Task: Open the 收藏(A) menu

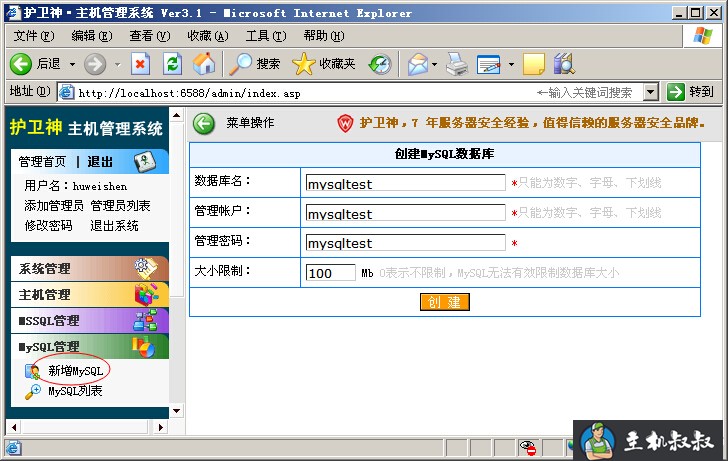Action: click(x=208, y=36)
